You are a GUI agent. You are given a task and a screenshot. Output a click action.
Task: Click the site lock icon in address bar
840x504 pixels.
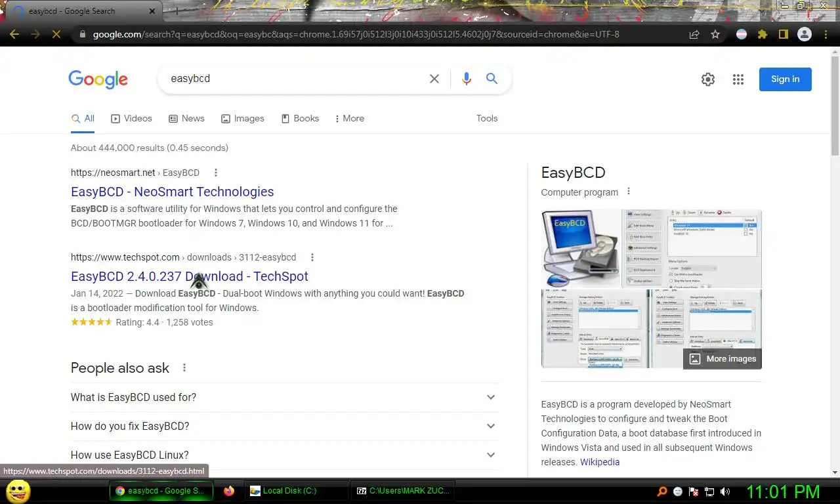point(82,34)
